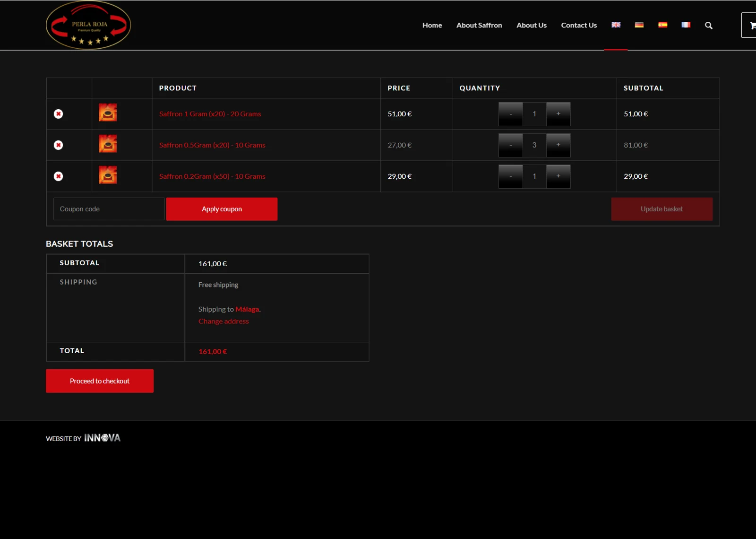Open About Us menu item
This screenshot has height=539, width=756.
coord(532,26)
